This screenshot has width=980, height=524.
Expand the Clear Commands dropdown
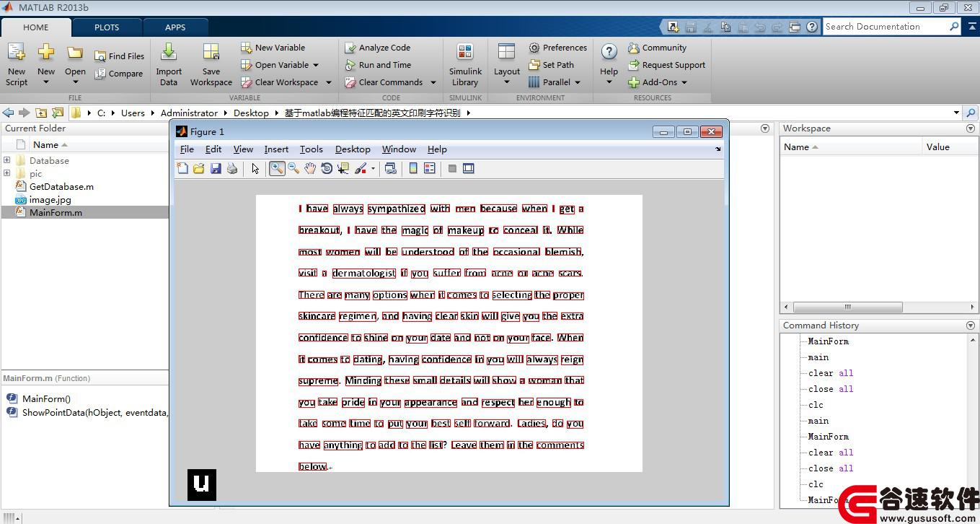[433, 82]
